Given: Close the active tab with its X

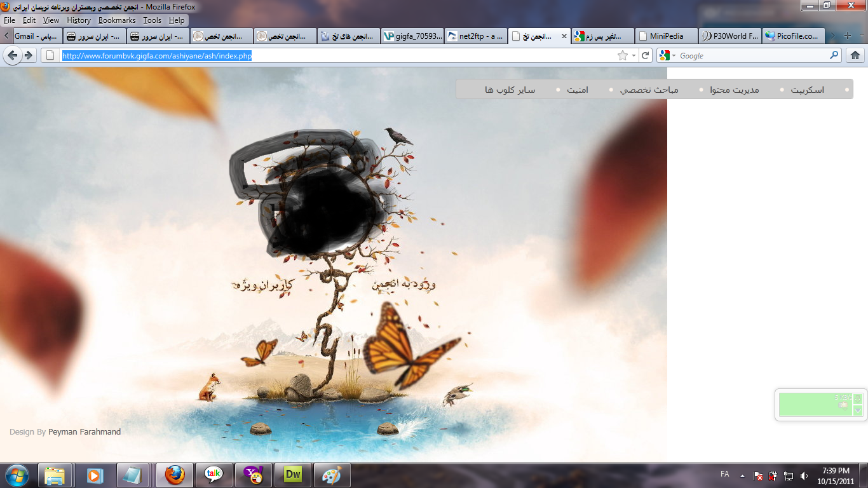Looking at the screenshot, I should [x=564, y=36].
